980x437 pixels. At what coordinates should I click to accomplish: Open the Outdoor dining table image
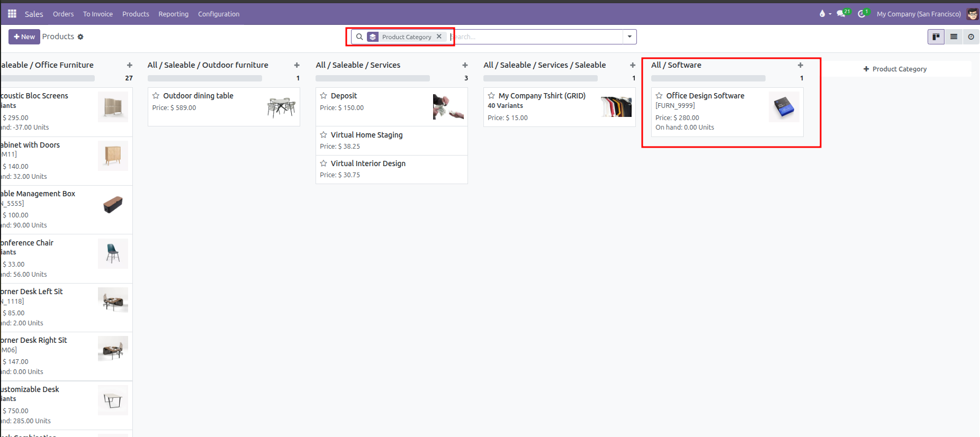coord(281,107)
